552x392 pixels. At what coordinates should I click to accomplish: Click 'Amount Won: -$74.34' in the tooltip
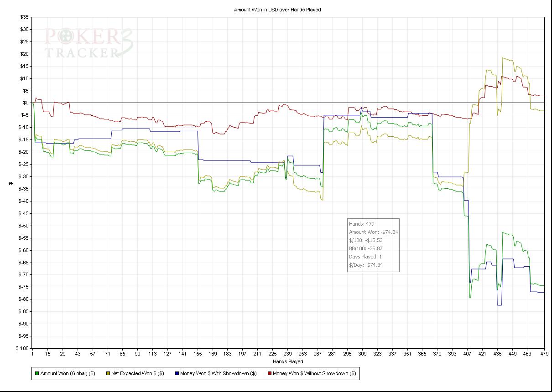[374, 232]
